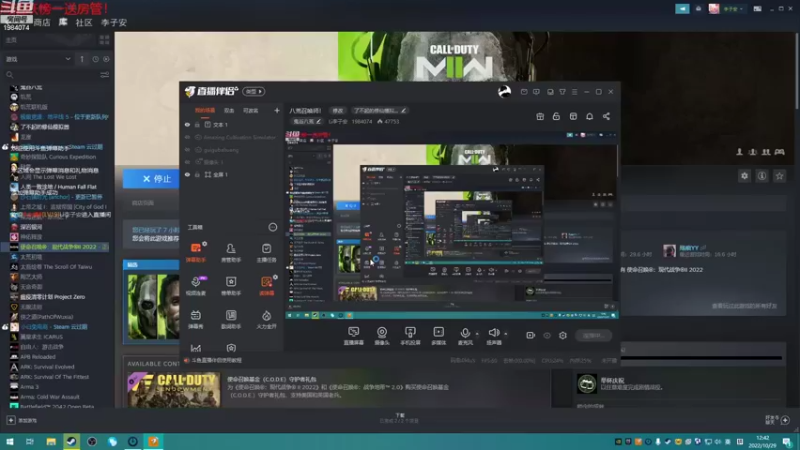Add a camera source
This screenshot has width=800, height=450.
pyautogui.click(x=382, y=336)
